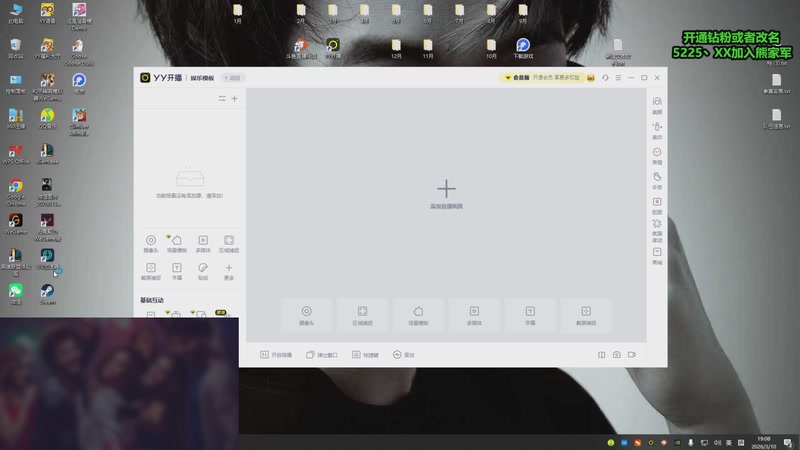
Task: Select the 表情 expression effects icon
Action: [657, 154]
